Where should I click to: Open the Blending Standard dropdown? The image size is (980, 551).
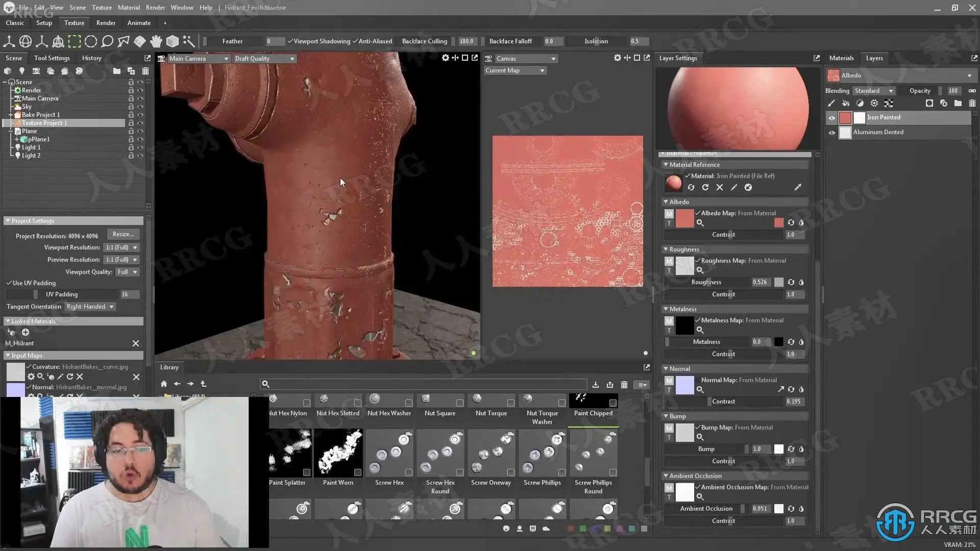[873, 91]
